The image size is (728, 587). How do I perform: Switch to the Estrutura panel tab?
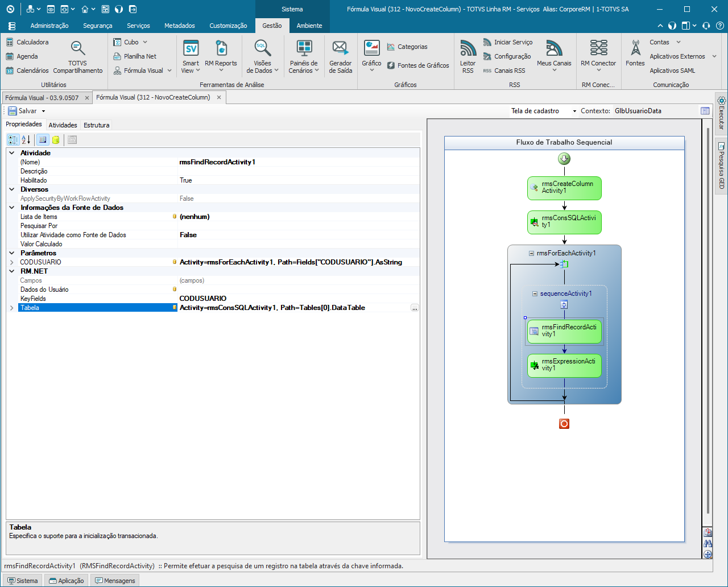[x=96, y=125]
